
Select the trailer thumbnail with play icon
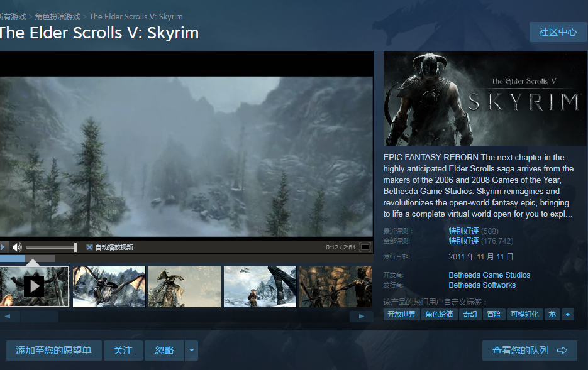click(34, 286)
